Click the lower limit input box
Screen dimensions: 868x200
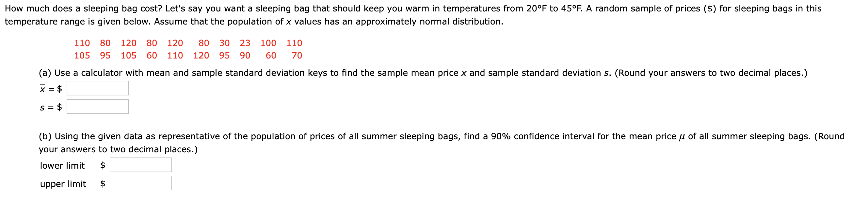pos(140,165)
